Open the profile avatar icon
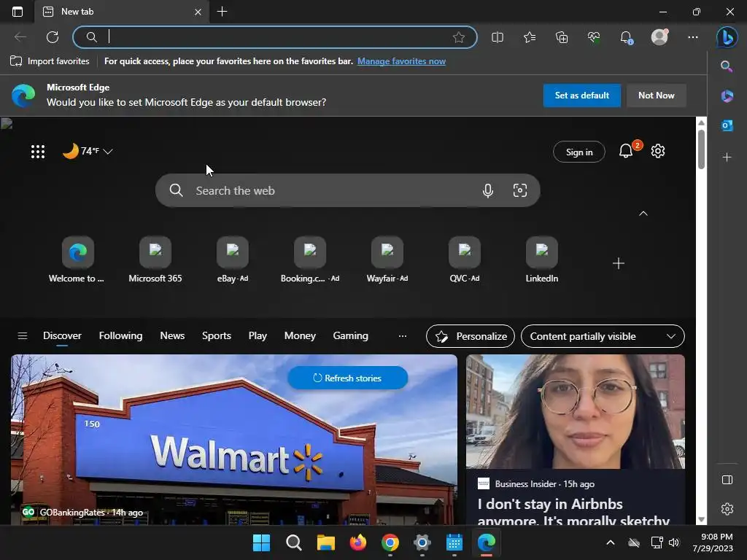Viewport: 747px width, 560px height. [659, 36]
